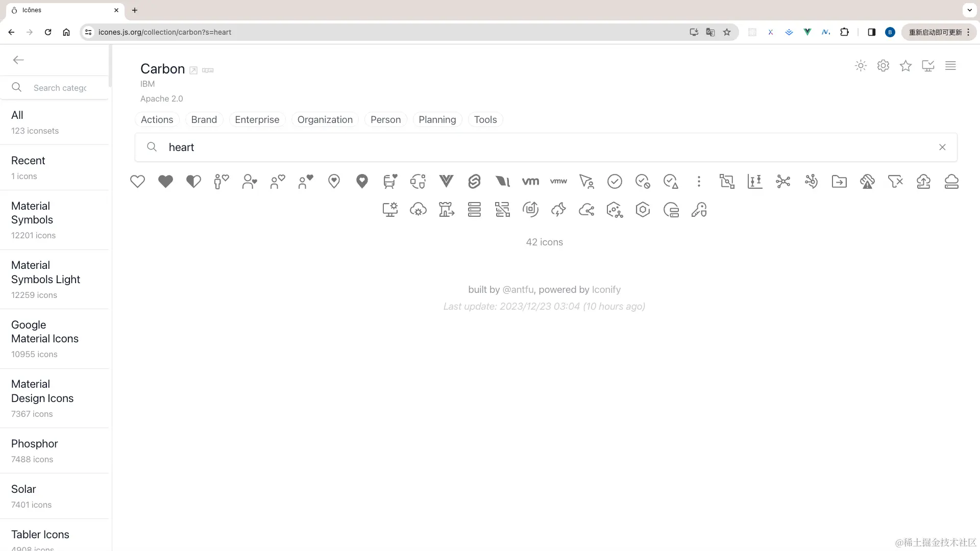Select the Organization category tab

tap(325, 119)
